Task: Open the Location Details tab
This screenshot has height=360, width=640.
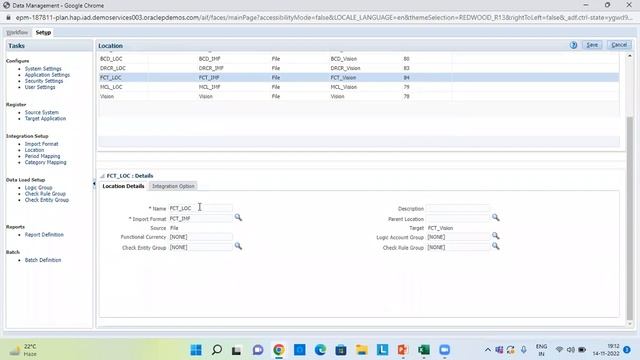Action: point(123,186)
